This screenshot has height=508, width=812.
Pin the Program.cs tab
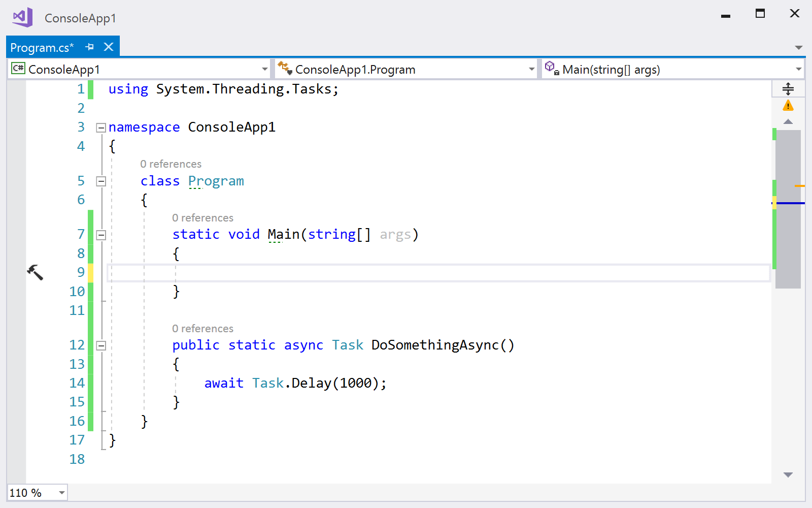90,47
